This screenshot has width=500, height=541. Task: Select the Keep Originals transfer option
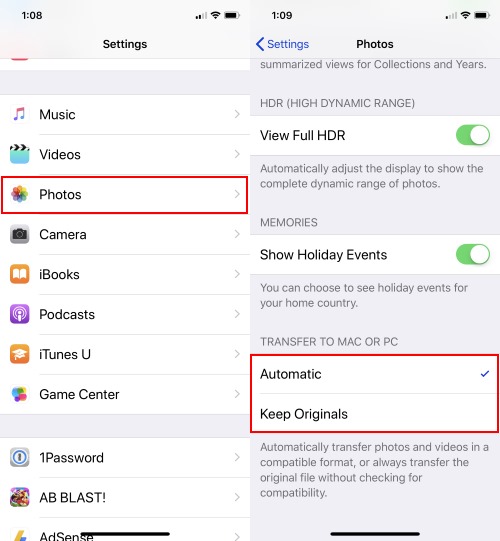(x=375, y=414)
